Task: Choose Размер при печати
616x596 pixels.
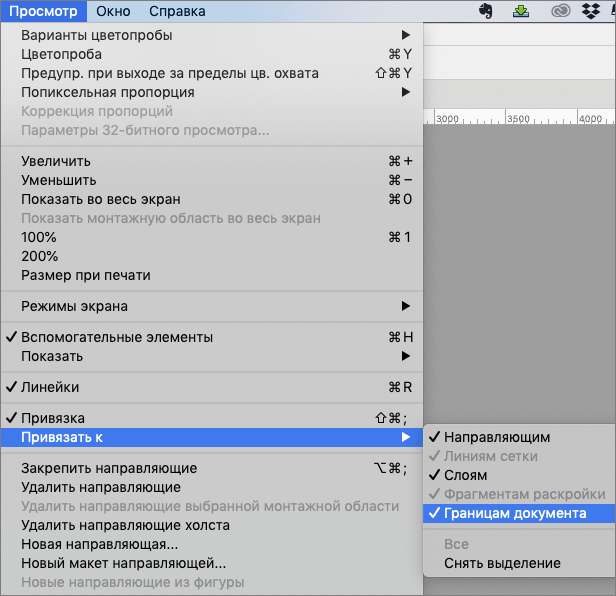Action: click(212, 275)
